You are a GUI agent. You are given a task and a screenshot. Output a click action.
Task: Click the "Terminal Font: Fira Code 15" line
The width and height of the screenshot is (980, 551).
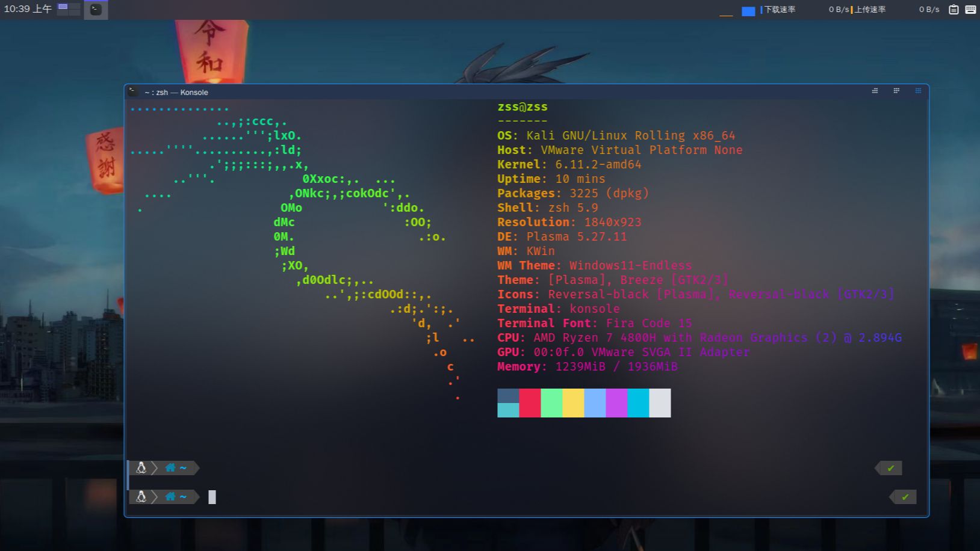595,324
